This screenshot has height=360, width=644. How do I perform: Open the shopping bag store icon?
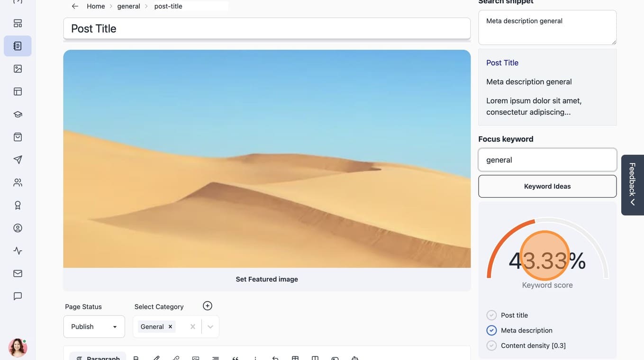click(18, 137)
